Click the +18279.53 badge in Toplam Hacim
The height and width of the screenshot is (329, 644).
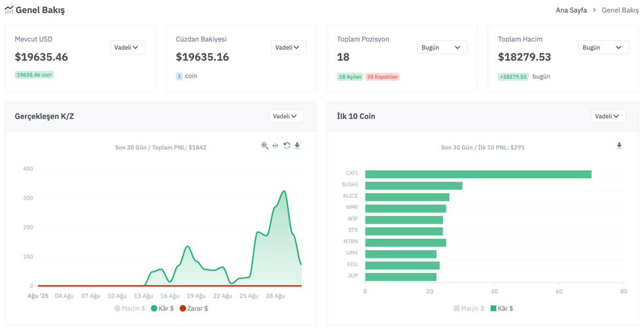(x=513, y=77)
